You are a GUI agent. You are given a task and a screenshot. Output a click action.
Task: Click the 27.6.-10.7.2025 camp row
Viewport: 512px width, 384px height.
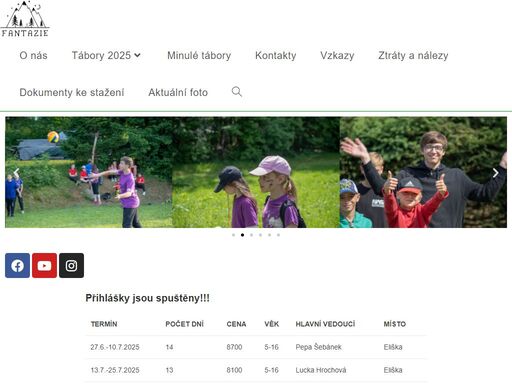pyautogui.click(x=256, y=347)
